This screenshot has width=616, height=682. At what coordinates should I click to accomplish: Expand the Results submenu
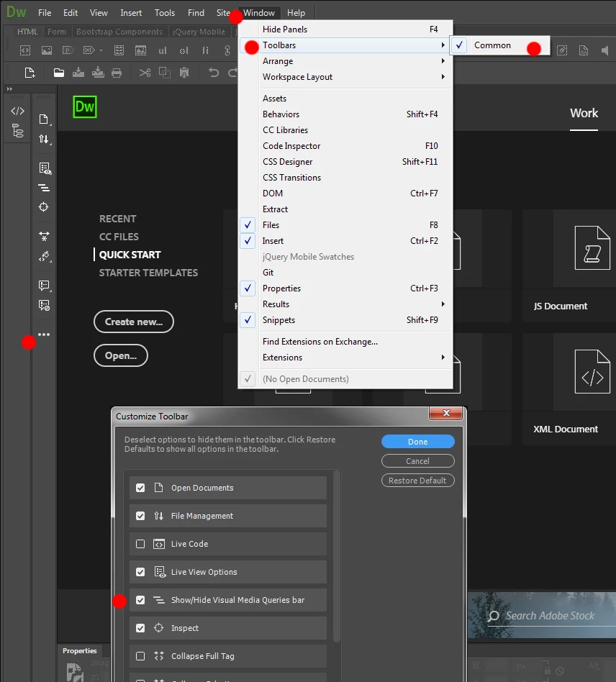pyautogui.click(x=345, y=304)
